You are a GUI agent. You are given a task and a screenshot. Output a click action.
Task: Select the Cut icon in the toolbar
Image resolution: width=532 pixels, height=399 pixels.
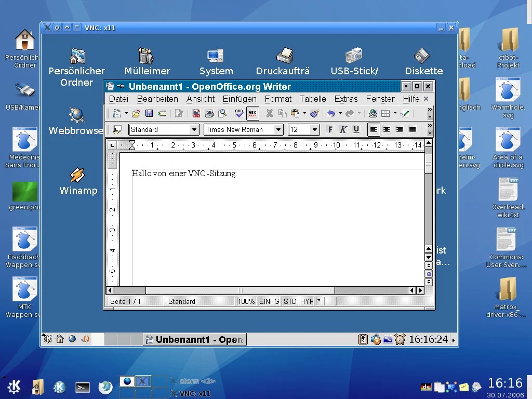point(270,113)
